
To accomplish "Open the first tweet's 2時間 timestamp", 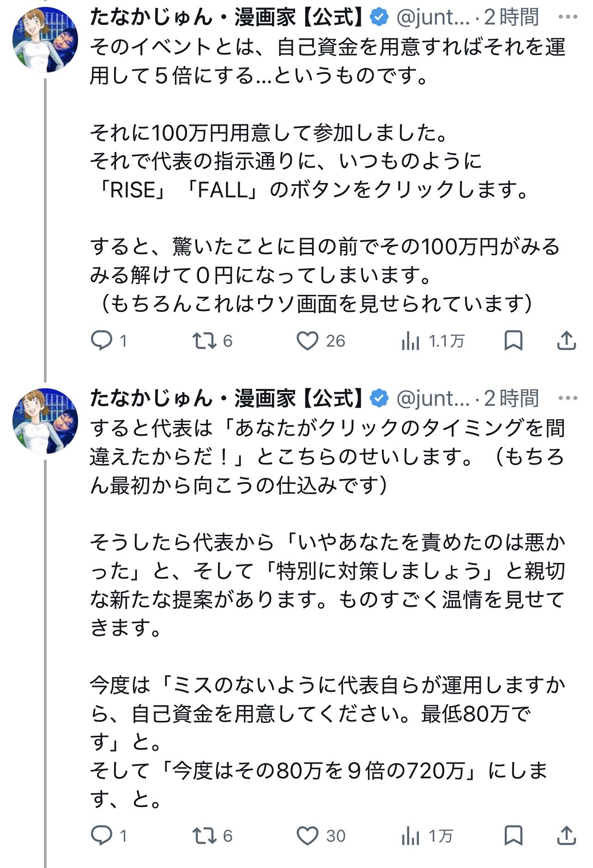I will [x=511, y=17].
